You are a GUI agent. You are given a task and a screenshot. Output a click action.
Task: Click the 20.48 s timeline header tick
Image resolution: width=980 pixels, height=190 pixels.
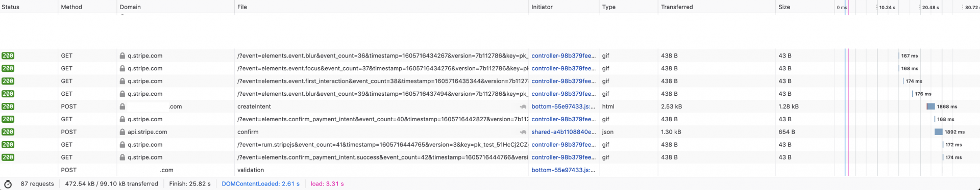tap(930, 7)
